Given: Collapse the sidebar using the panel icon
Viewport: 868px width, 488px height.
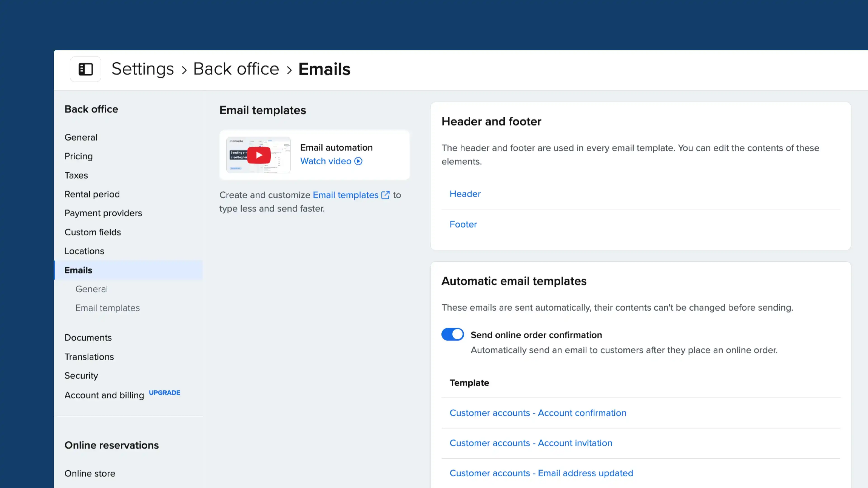Looking at the screenshot, I should (85, 69).
